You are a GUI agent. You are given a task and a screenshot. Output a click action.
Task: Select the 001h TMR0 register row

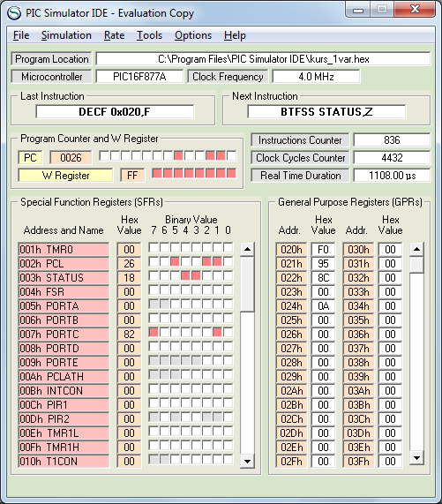(x=64, y=250)
